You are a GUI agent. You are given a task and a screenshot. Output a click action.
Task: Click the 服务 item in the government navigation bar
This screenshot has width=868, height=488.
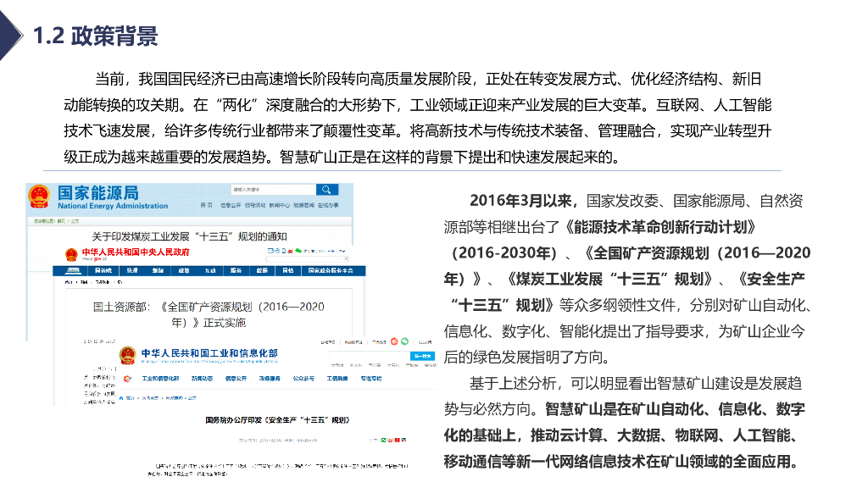click(x=235, y=271)
